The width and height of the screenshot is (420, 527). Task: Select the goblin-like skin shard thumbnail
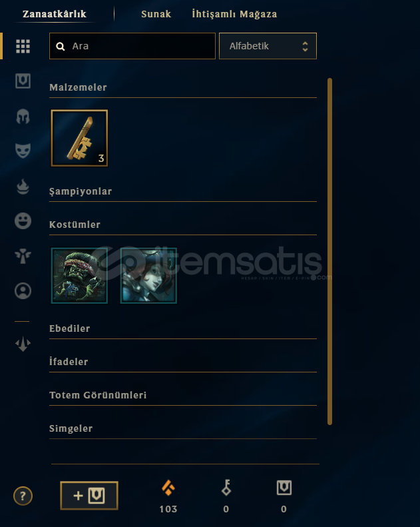(x=79, y=276)
